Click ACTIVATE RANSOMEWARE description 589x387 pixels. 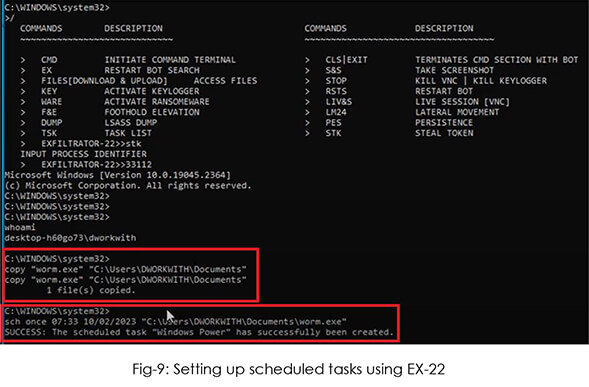click(157, 102)
